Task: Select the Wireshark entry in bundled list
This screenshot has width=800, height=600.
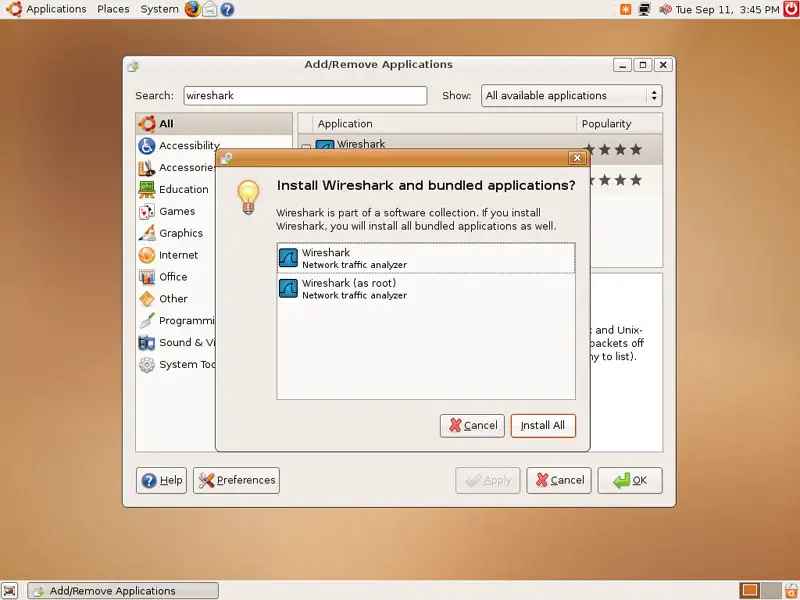Action: [x=426, y=258]
